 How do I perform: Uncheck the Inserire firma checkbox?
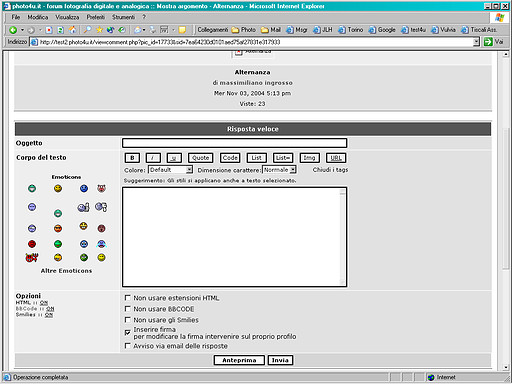pos(127,332)
